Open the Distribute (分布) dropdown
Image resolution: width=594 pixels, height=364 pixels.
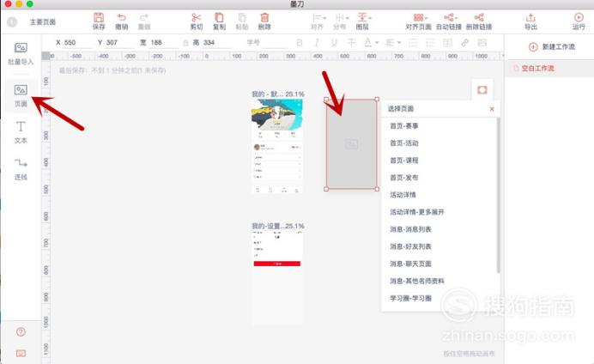tap(340, 21)
